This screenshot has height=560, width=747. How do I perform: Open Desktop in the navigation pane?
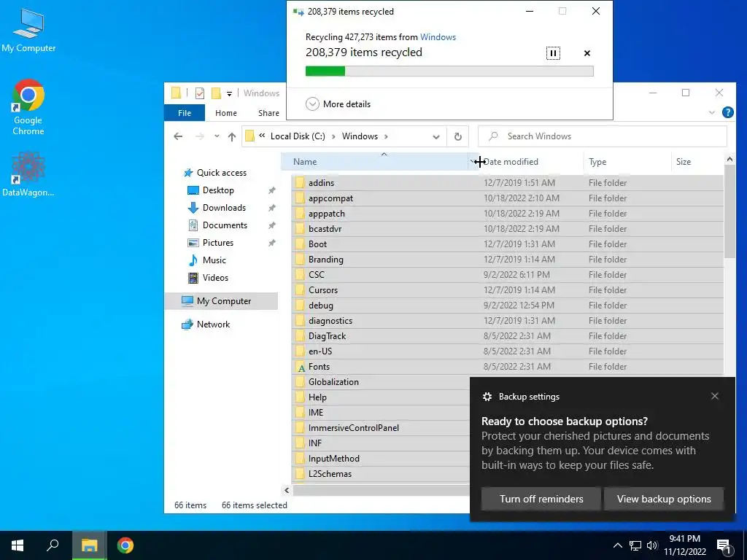[x=217, y=190]
